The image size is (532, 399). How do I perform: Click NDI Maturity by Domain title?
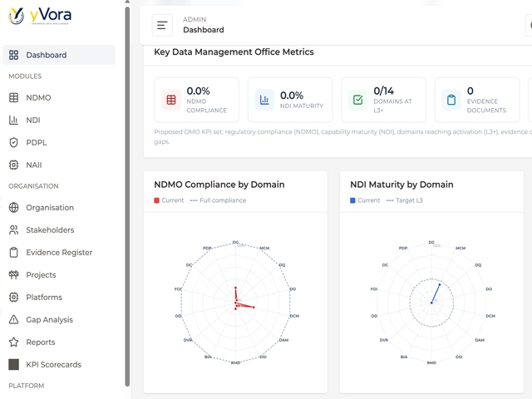click(x=401, y=185)
